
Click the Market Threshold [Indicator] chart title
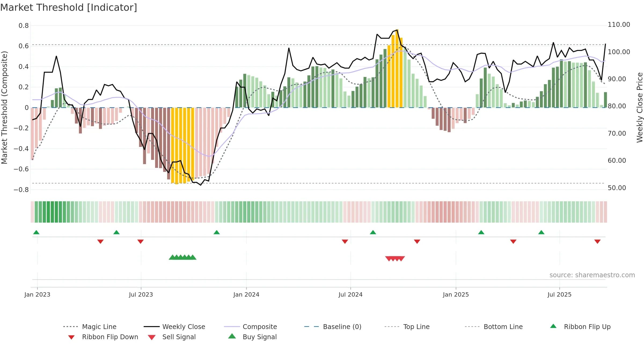[69, 8]
